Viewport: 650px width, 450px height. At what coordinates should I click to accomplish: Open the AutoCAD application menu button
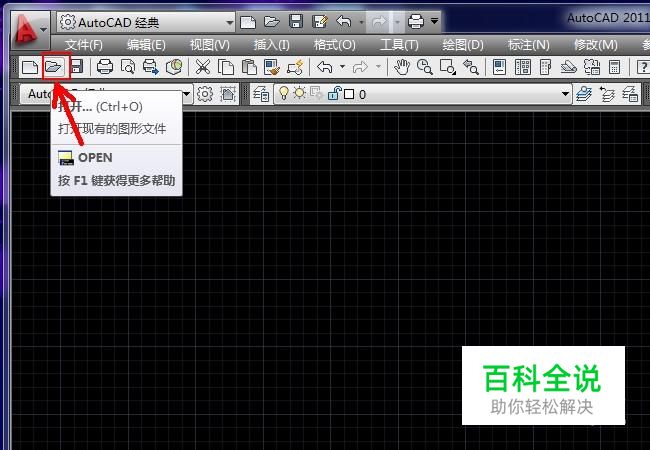[x=29, y=31]
